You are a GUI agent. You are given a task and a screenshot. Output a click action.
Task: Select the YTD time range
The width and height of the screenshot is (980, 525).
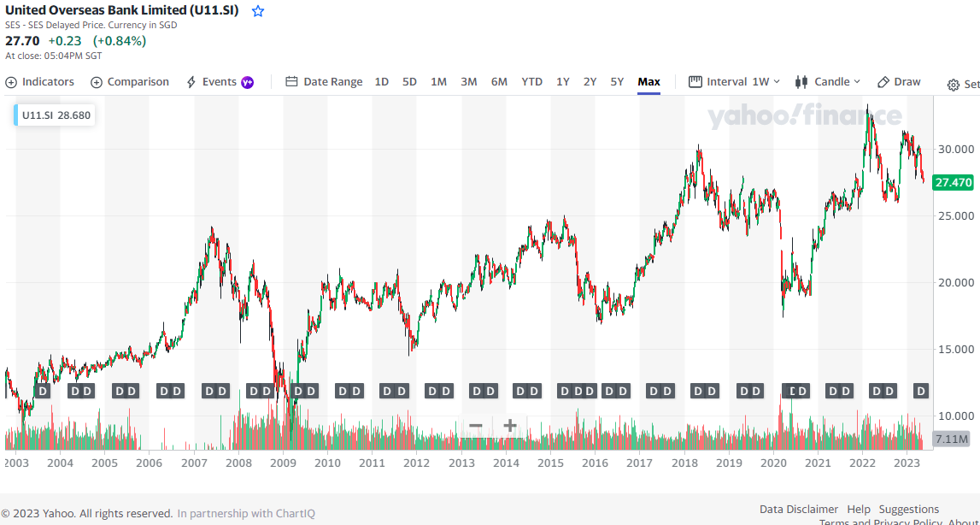click(x=532, y=82)
